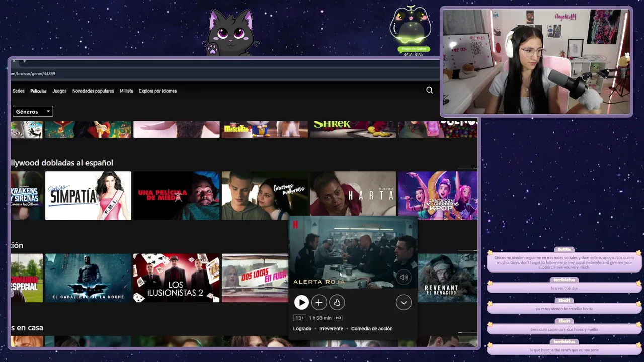Open a new browser tab
The width and height of the screenshot is (644, 362).
pos(24,61)
